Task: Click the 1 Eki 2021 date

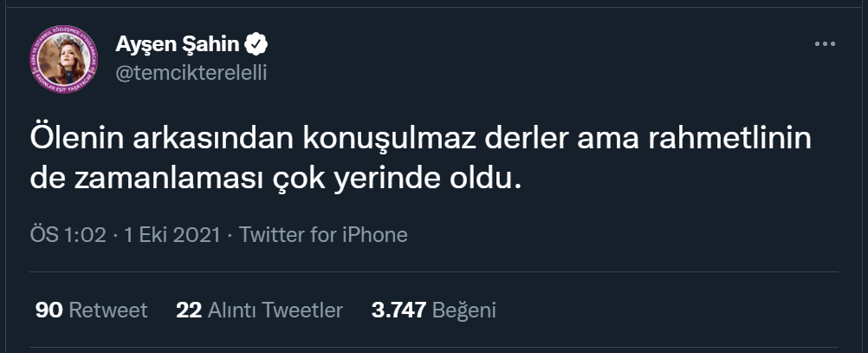Action: [x=171, y=234]
